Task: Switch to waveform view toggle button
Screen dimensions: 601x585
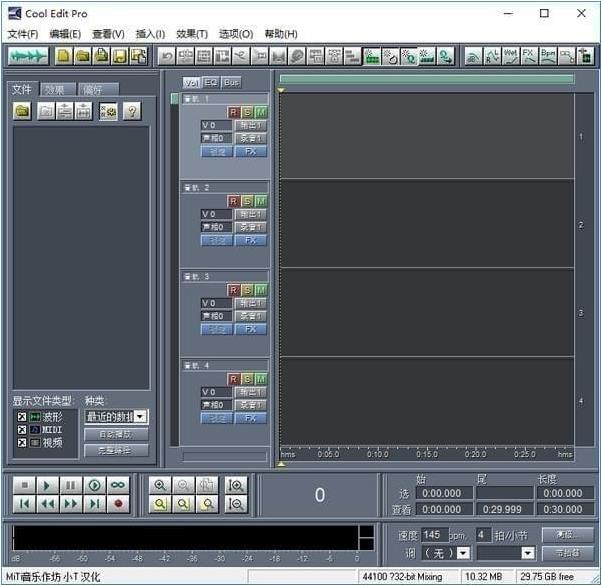Action: point(28,56)
